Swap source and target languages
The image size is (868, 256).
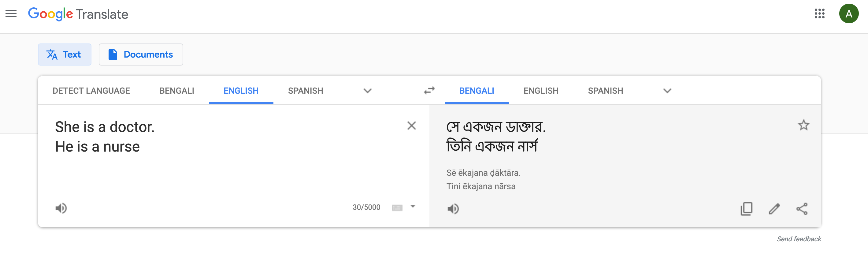click(429, 90)
